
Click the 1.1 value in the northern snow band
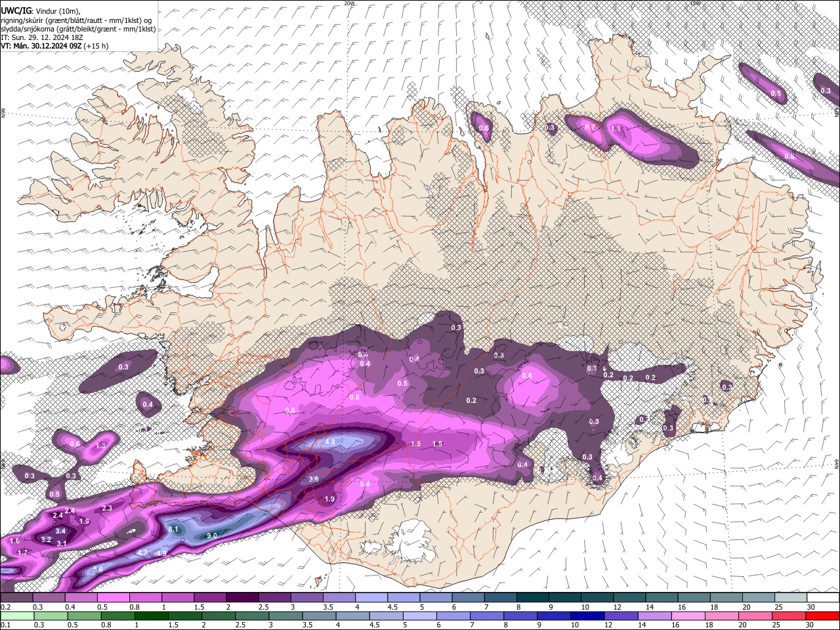[616, 129]
